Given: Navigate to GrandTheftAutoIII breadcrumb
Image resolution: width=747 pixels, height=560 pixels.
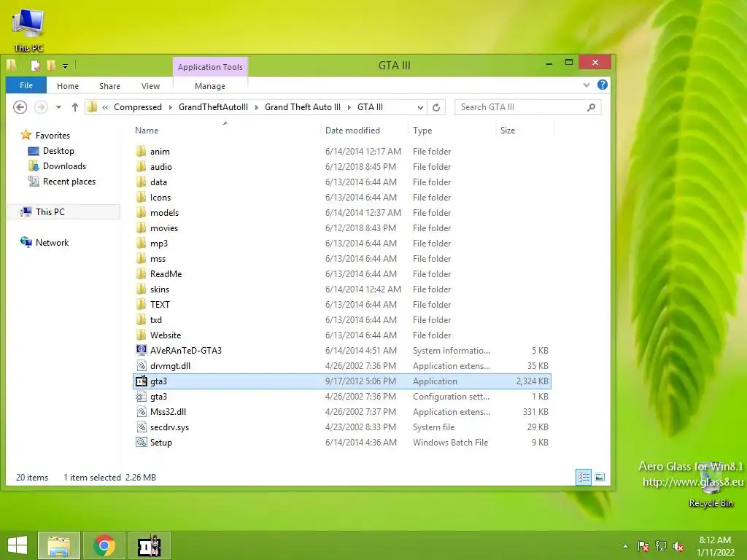Looking at the screenshot, I should pos(213,107).
